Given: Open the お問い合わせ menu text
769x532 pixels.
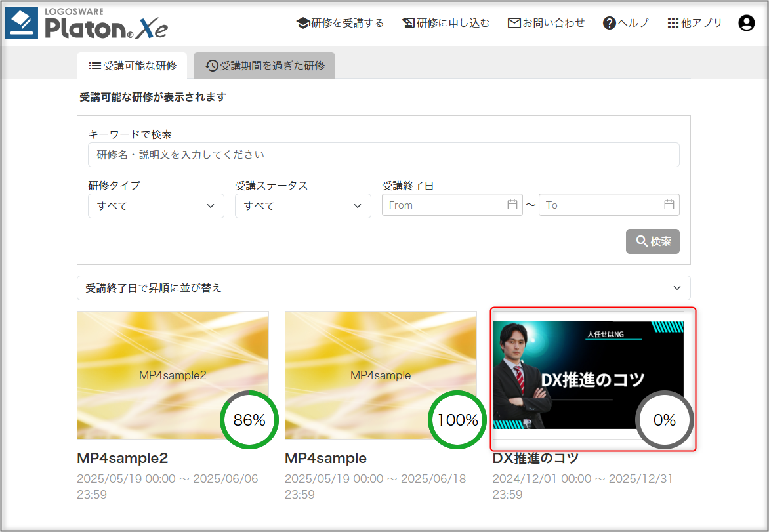Looking at the screenshot, I should [554, 23].
